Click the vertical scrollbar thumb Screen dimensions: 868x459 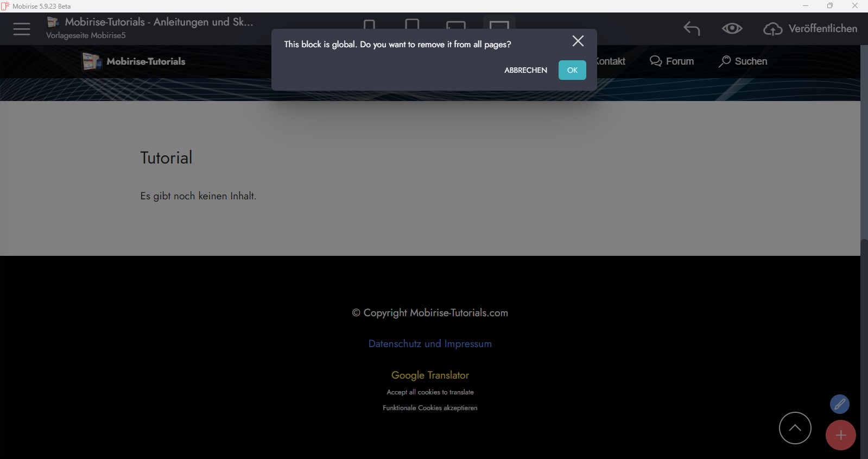[864, 348]
